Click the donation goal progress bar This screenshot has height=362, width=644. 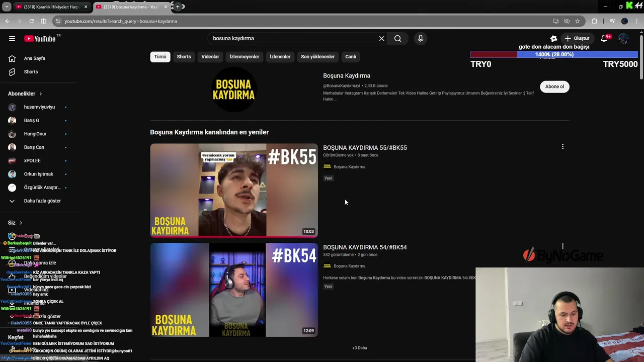point(554,54)
